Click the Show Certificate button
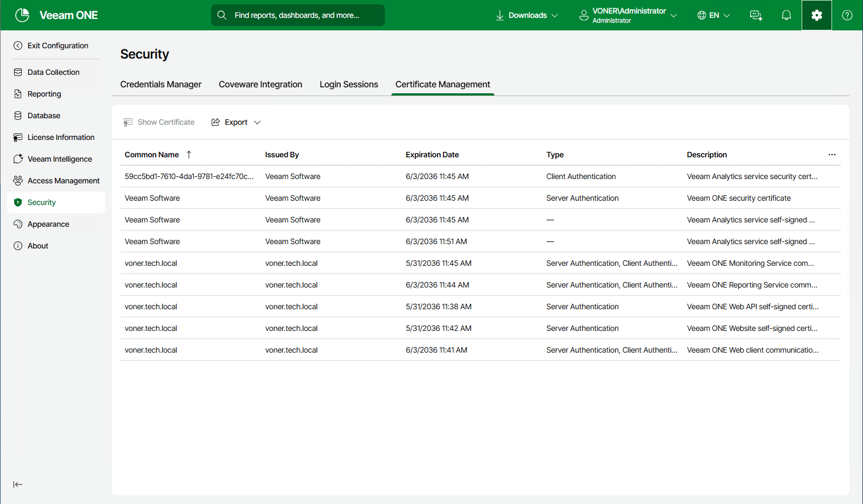 pyautogui.click(x=159, y=122)
